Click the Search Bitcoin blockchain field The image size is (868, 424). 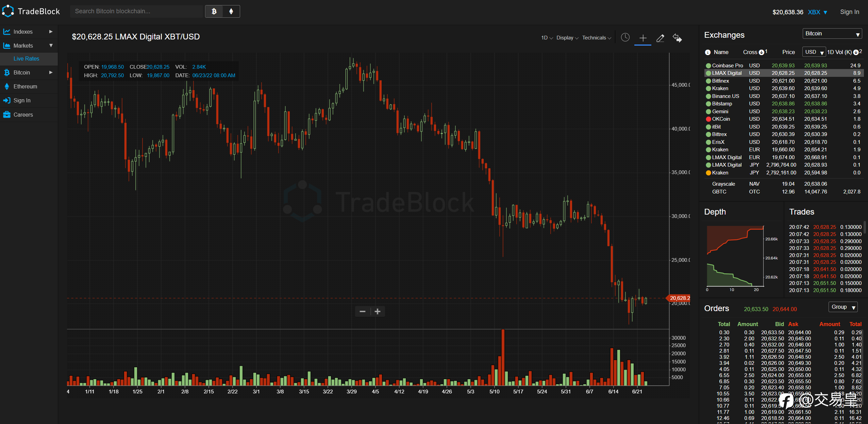pos(136,11)
